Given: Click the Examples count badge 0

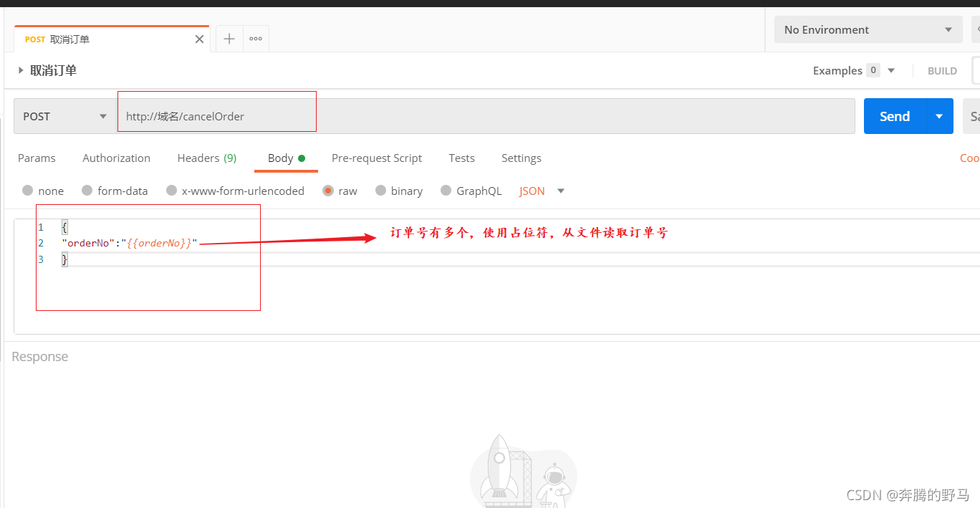Looking at the screenshot, I should 873,70.
